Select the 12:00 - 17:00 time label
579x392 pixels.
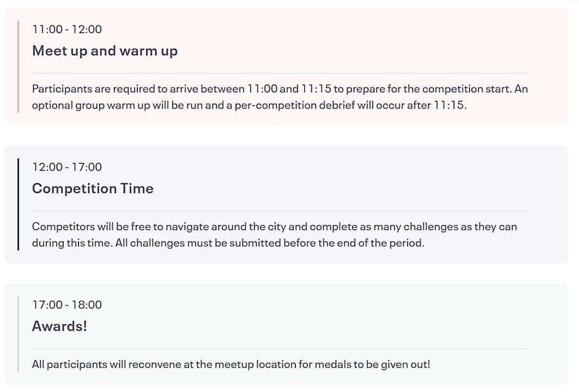pos(67,167)
